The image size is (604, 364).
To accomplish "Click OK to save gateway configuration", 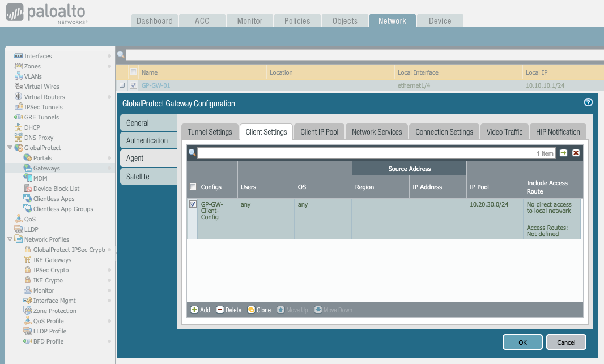I will 522,342.
